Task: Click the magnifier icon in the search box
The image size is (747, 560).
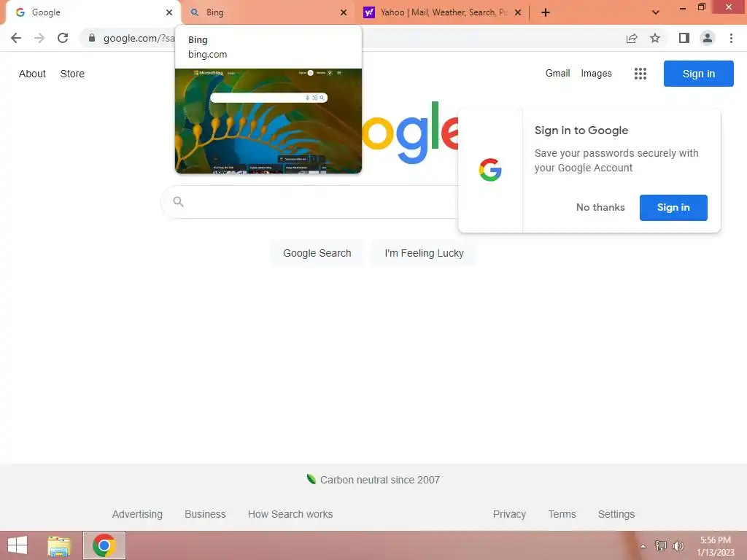Action: point(178,201)
